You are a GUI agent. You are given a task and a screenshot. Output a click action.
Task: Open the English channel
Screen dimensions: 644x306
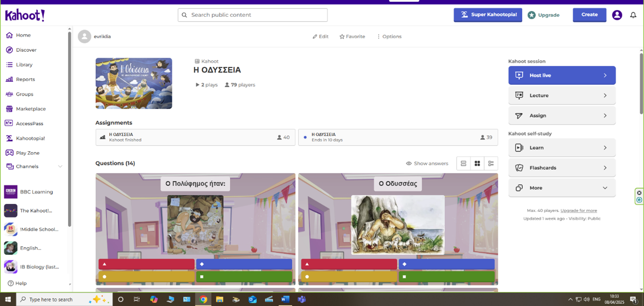(x=23, y=248)
